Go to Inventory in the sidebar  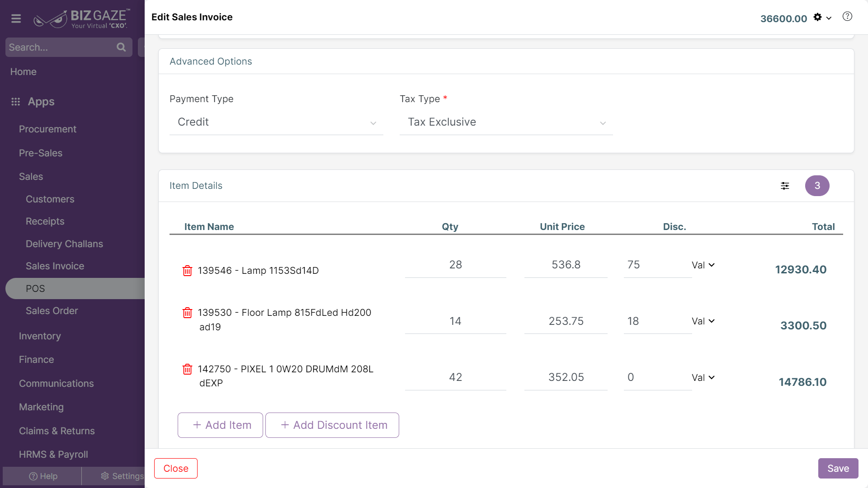[40, 336]
